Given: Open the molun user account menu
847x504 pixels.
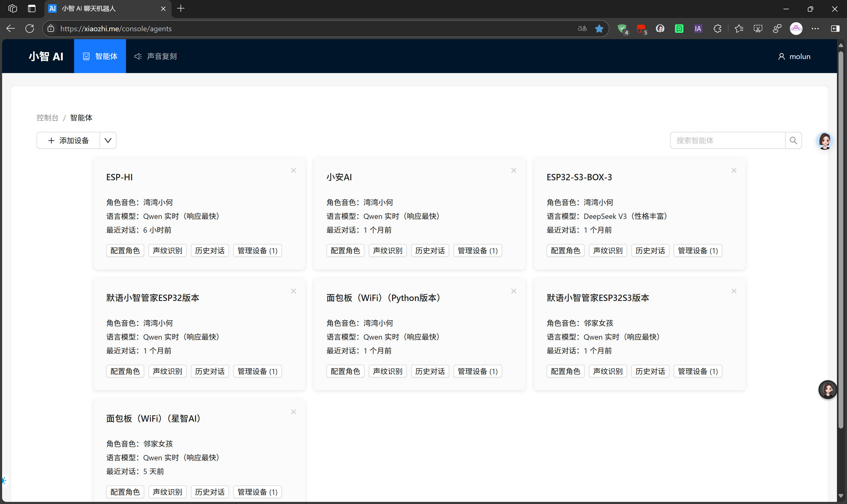Looking at the screenshot, I should coord(794,56).
